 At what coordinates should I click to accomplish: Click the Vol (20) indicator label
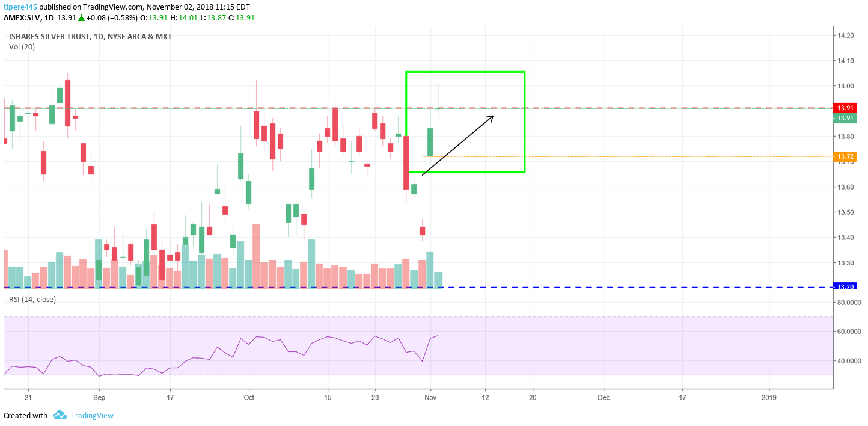22,46
